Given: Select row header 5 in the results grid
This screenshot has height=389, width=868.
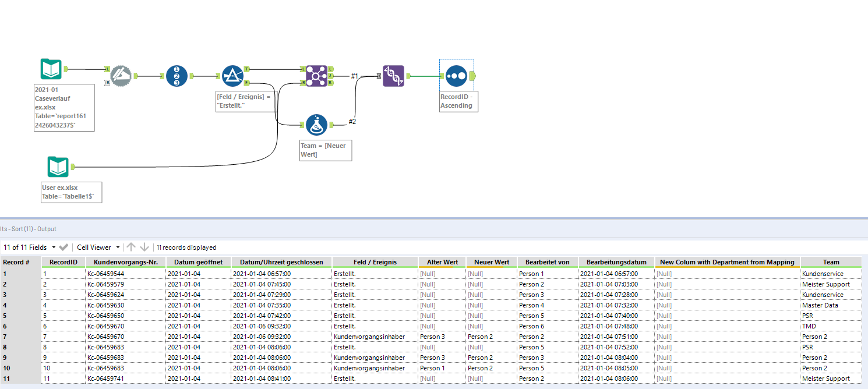Looking at the screenshot, I should point(17,316).
